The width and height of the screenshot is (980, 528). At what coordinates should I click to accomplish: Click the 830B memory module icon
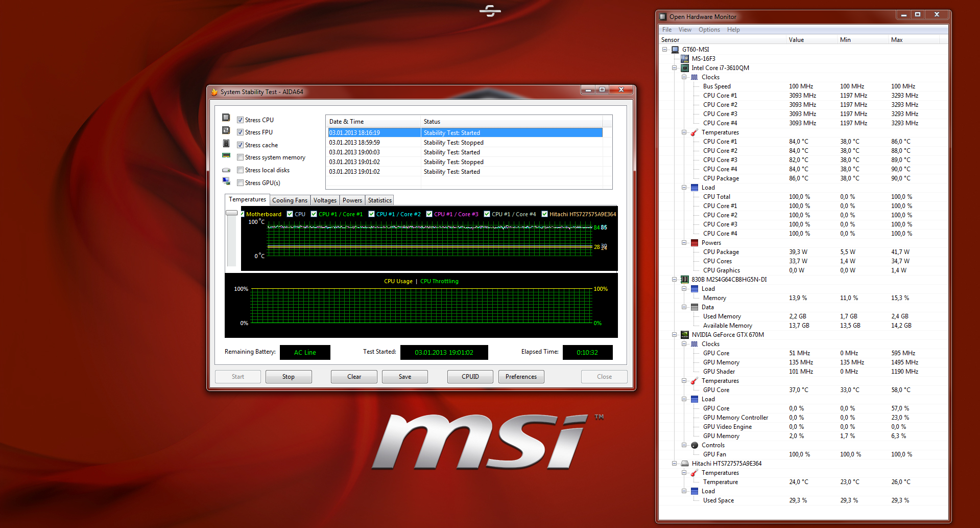[685, 280]
